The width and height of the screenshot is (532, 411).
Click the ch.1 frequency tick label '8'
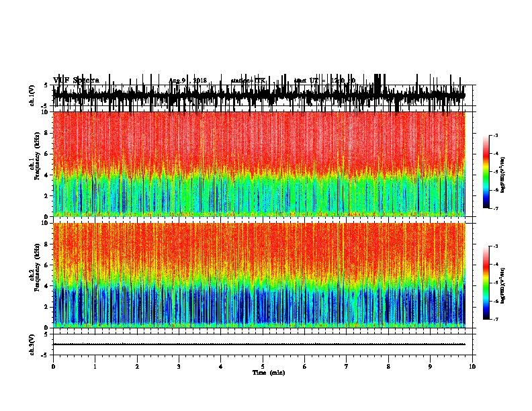tap(47, 133)
